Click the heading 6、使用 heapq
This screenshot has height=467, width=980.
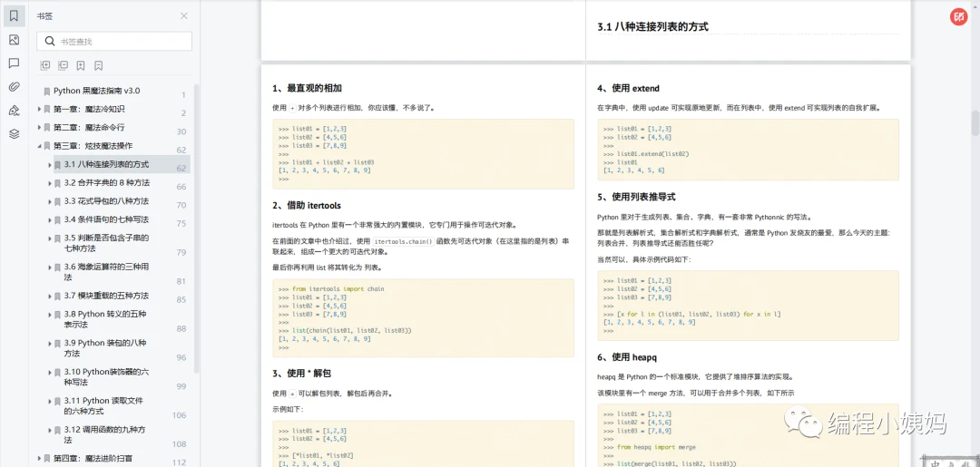(627, 357)
